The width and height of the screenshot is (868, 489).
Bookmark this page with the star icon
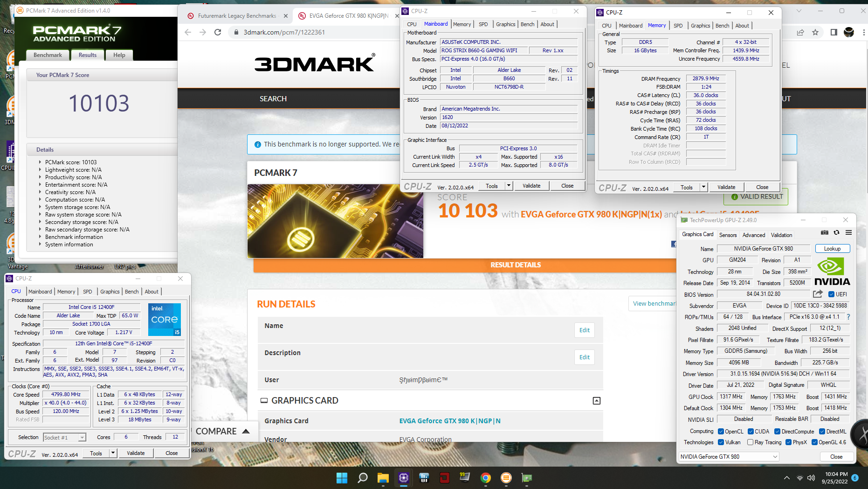click(815, 32)
